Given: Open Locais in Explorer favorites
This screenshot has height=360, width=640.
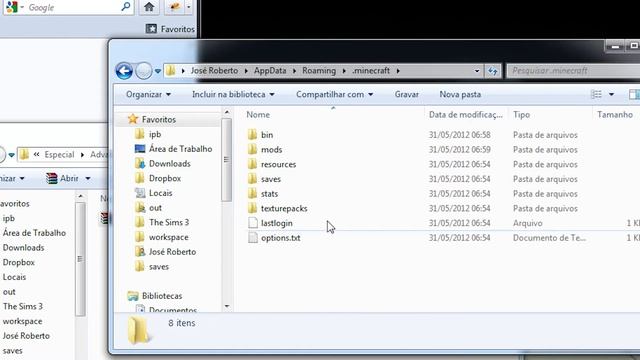Looking at the screenshot, I should click(160, 193).
